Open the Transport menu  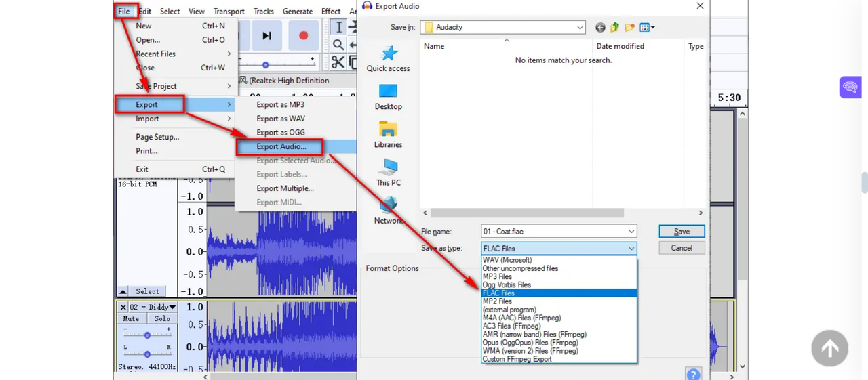click(x=229, y=11)
